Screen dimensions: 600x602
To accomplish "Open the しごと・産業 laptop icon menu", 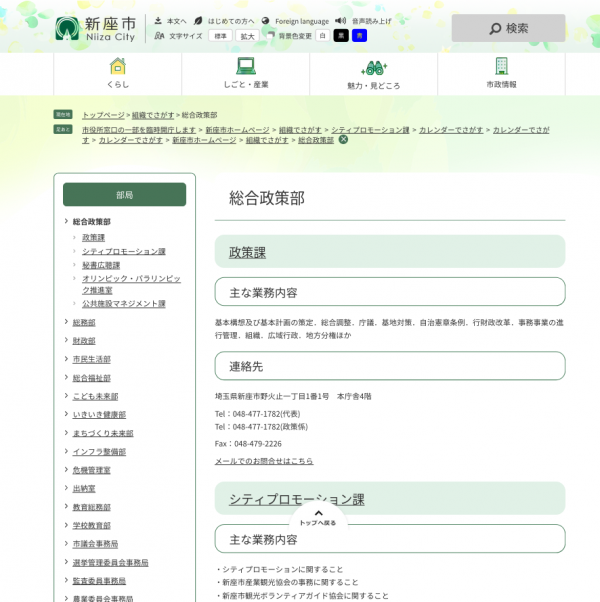I will [x=246, y=74].
